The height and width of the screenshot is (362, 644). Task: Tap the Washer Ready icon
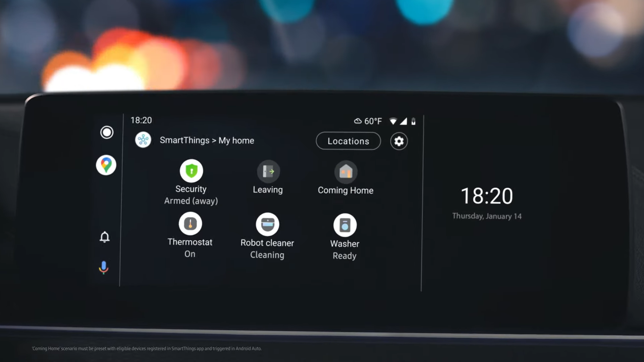(x=344, y=225)
